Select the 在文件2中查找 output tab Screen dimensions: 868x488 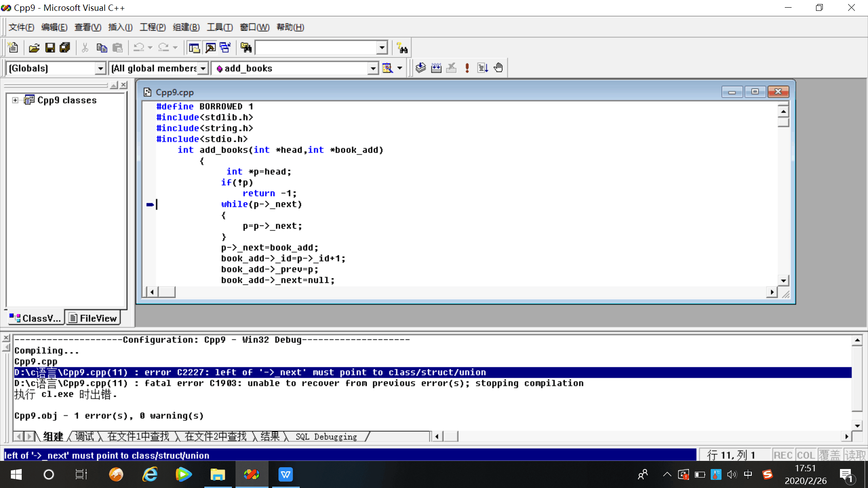tap(215, 436)
